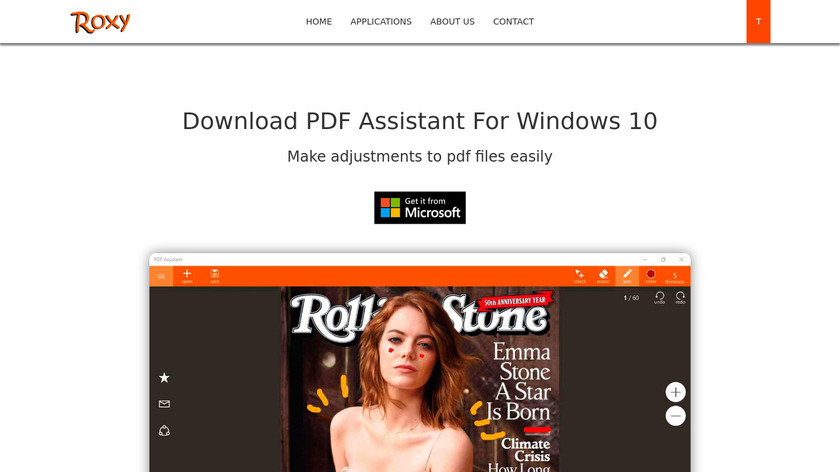Click the orange T button in header
This screenshot has height=472, width=840.
[758, 21]
